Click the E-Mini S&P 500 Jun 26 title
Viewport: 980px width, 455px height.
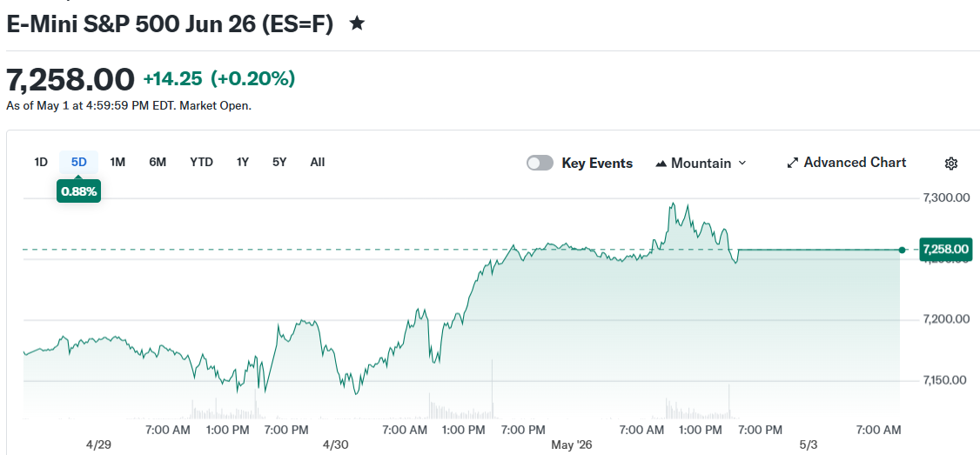pos(170,23)
